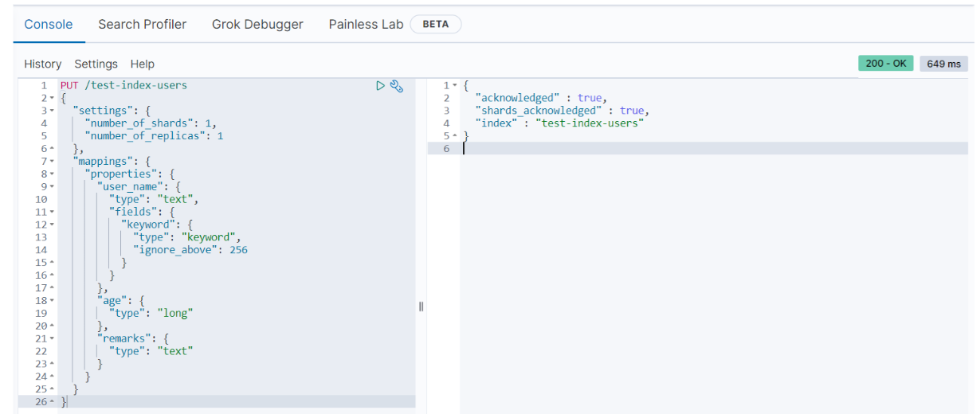980x414 pixels.
Task: Collapse the request body at line 2
Action: pos(52,98)
